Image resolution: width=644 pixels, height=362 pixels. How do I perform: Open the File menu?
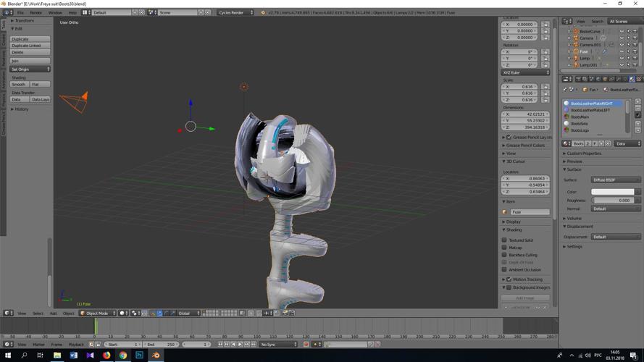coord(20,12)
